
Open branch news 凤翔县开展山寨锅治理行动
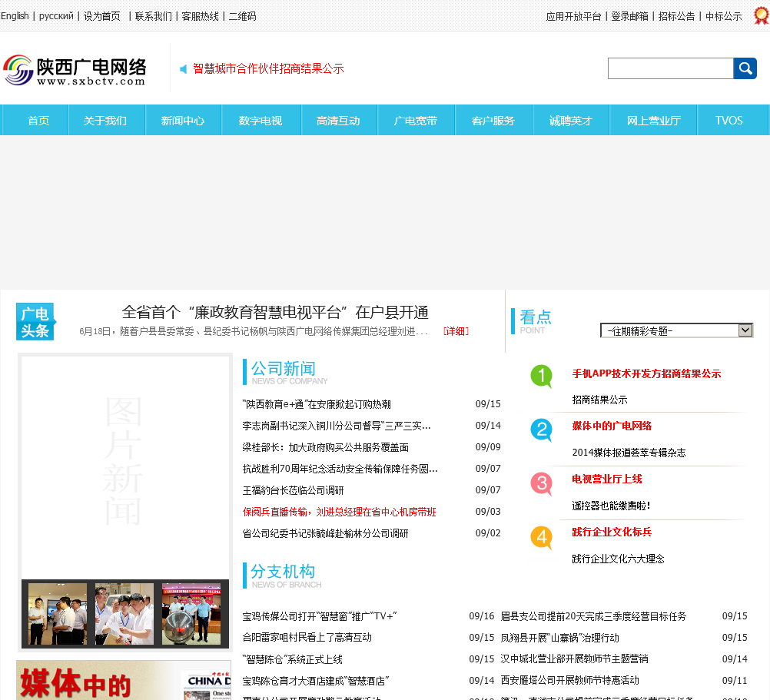559,638
